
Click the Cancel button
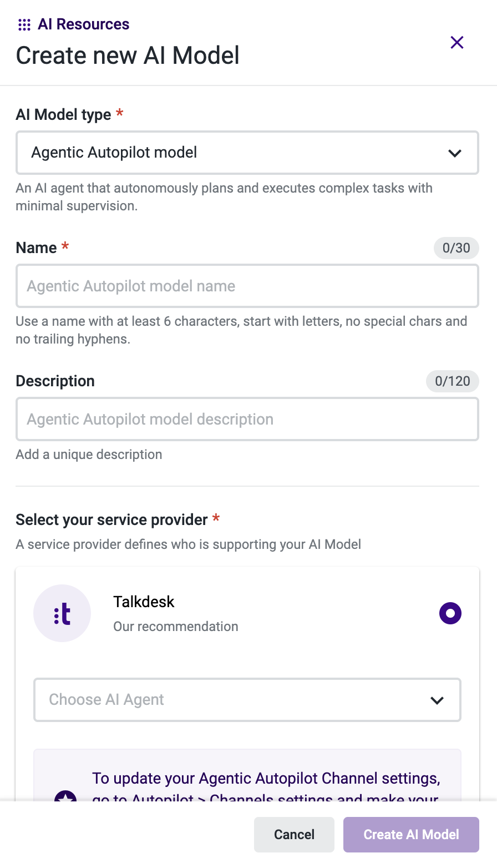point(294,834)
